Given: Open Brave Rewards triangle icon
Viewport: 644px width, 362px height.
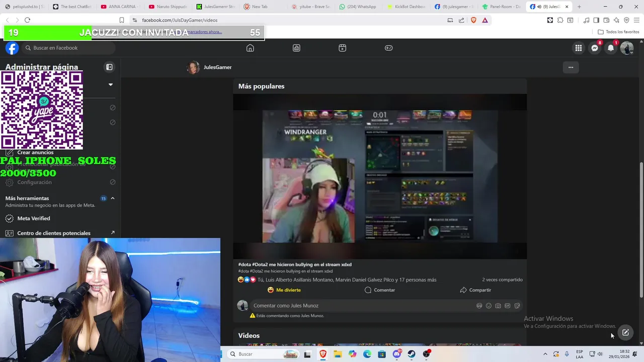Looking at the screenshot, I should (x=485, y=20).
